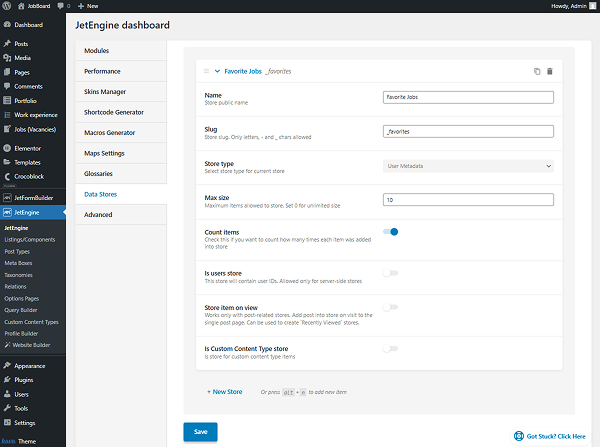Click the JetEngine icon in sidebar
Image resolution: width=600 pixels, height=447 pixels.
pyautogui.click(x=7, y=212)
